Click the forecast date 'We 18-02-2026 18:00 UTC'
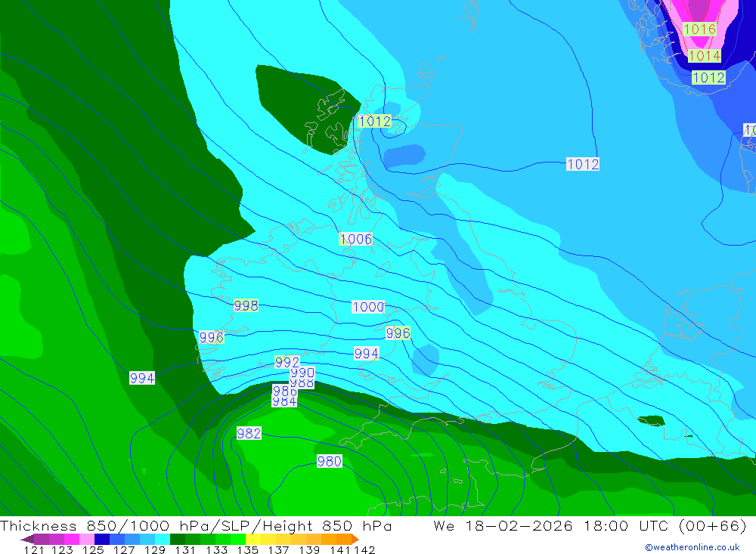This screenshot has height=554, width=756. pos(553,525)
